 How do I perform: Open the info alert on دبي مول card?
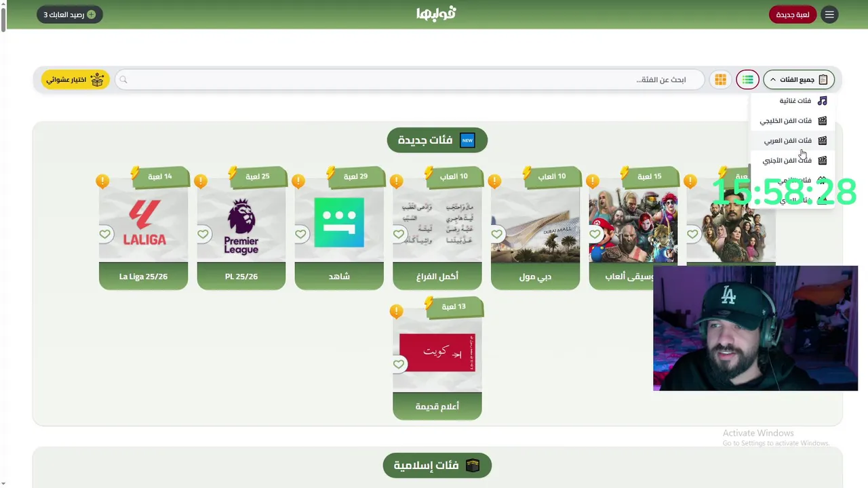(494, 181)
